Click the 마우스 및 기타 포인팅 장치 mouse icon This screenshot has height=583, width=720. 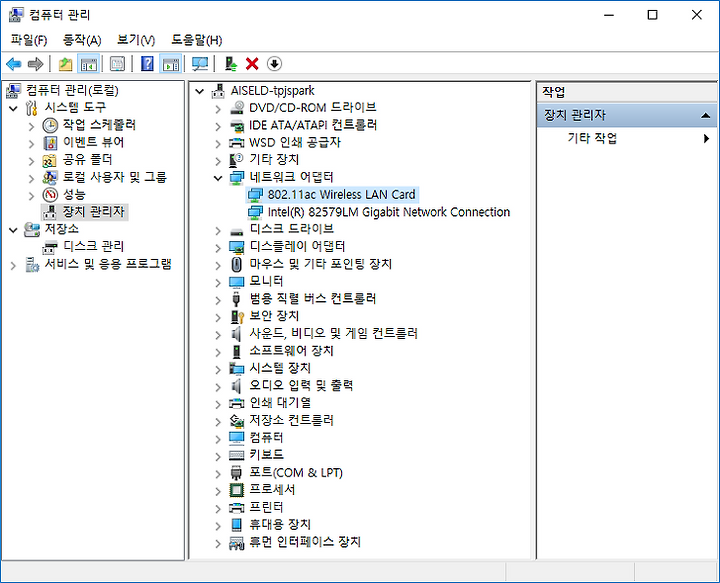(236, 264)
